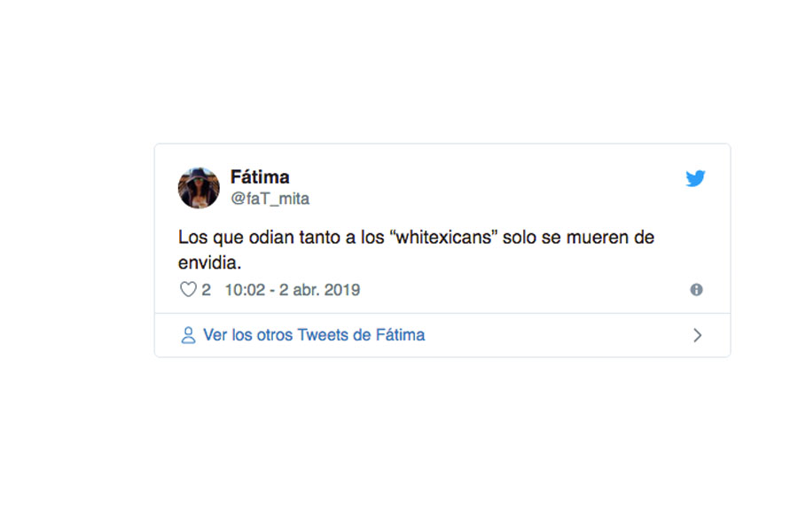Open Ver los otros Tweets de Fátima
The image size is (798, 532).
pos(314,335)
